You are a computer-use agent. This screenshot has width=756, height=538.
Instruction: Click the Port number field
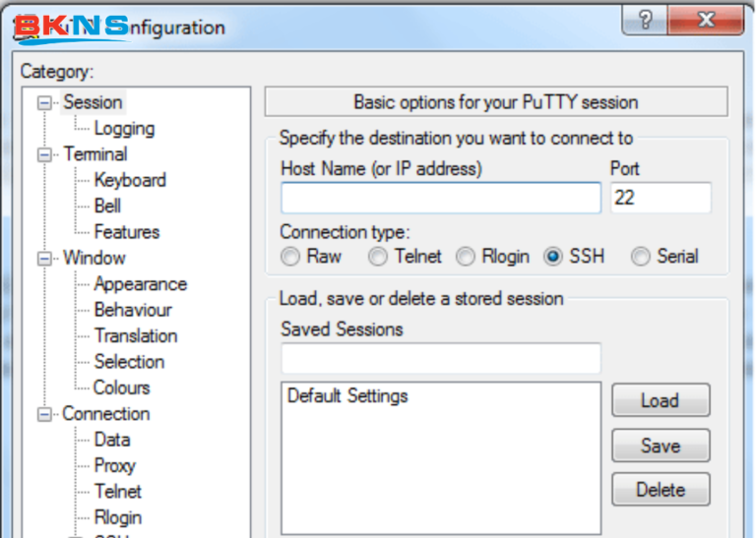coord(660,198)
